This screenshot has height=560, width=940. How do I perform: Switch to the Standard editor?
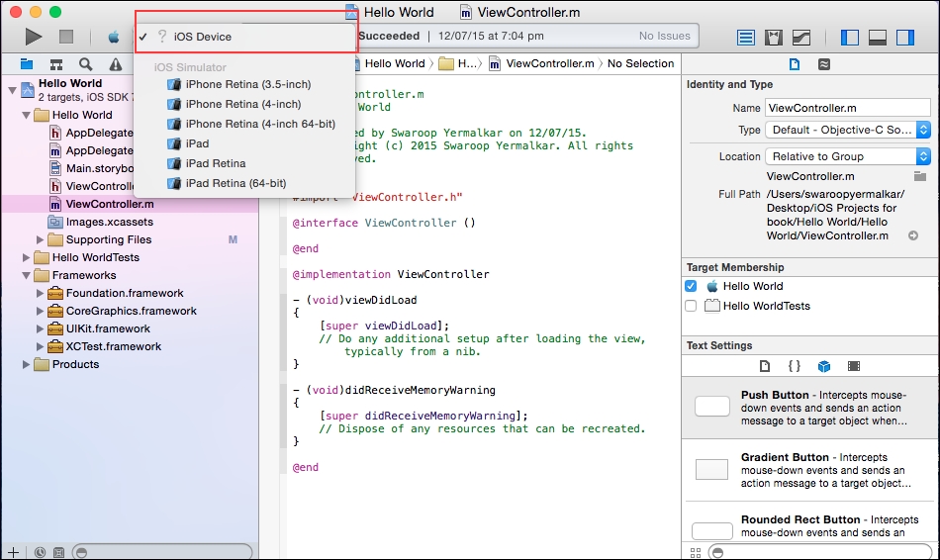click(x=746, y=38)
